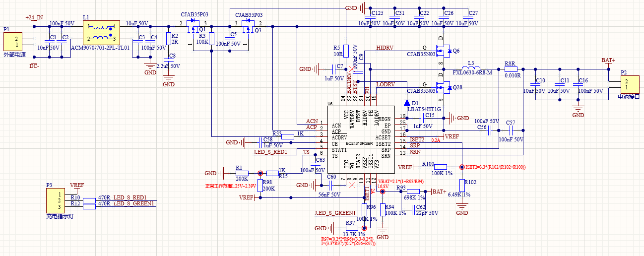Select the R93 698K resistor
This screenshot has width=644, height=256.
(x=413, y=192)
